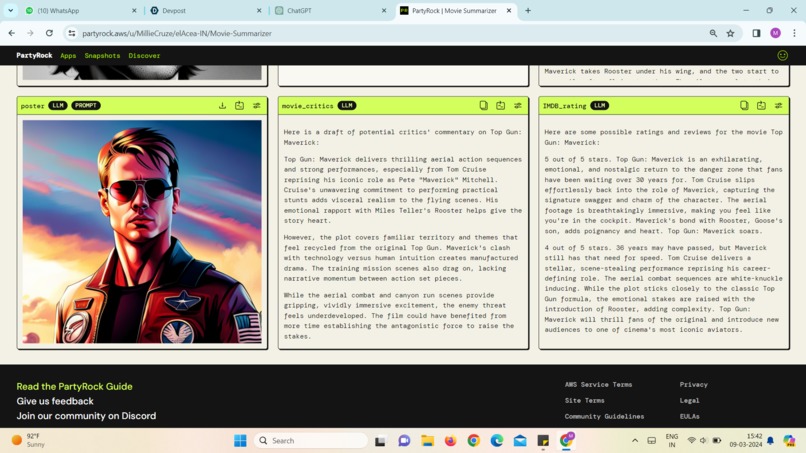Click the taskbar Search box

(x=311, y=441)
